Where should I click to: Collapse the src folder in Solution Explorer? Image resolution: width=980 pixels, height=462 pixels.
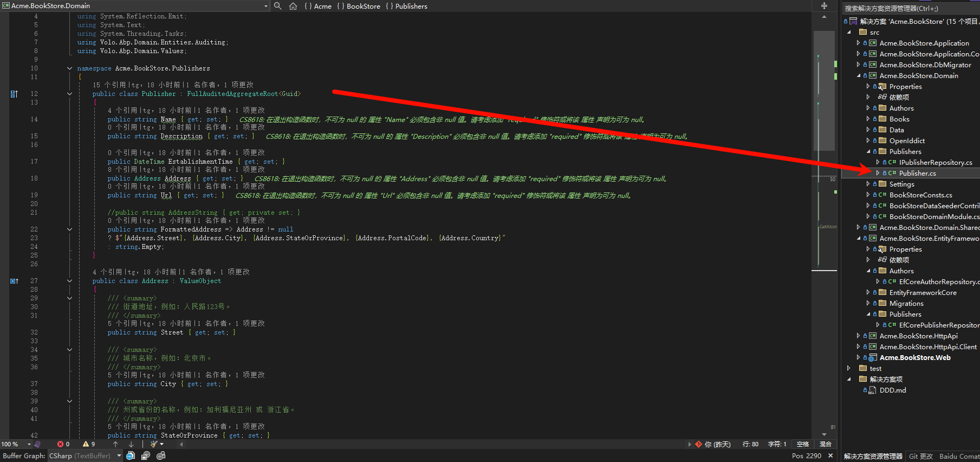click(849, 32)
